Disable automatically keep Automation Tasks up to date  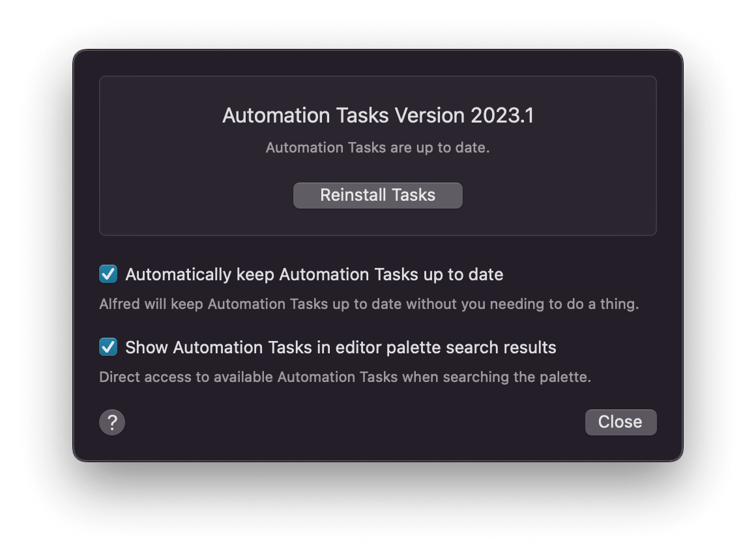tap(108, 274)
